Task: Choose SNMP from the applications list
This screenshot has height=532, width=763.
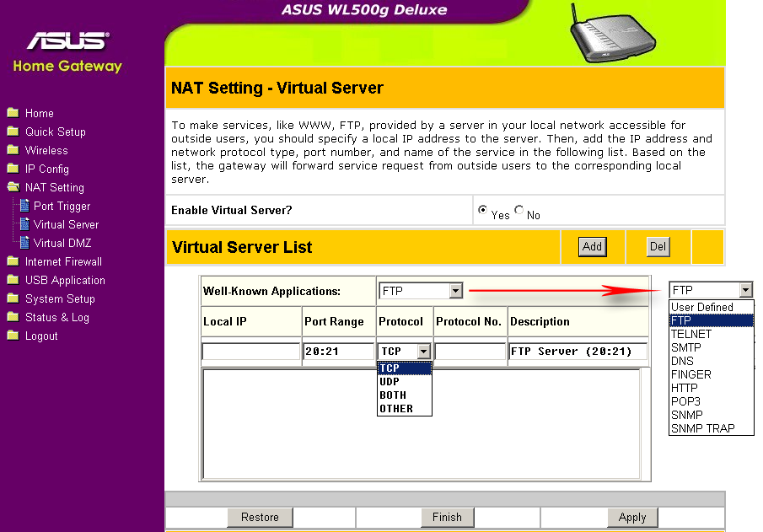Action: (711, 415)
